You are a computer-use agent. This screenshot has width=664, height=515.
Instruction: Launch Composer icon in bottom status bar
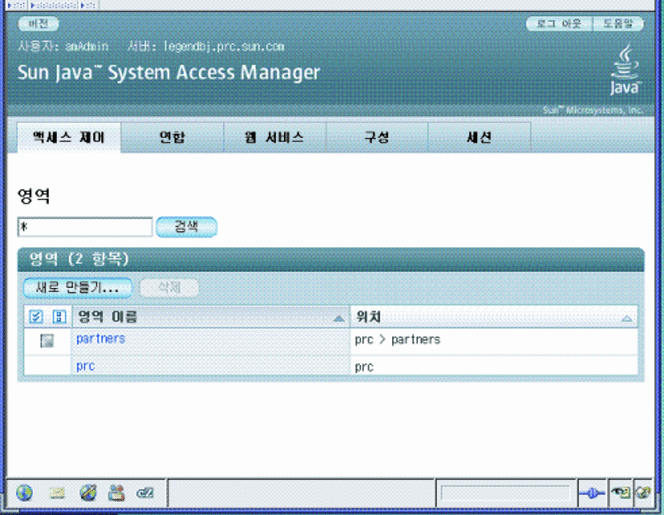coord(88,493)
